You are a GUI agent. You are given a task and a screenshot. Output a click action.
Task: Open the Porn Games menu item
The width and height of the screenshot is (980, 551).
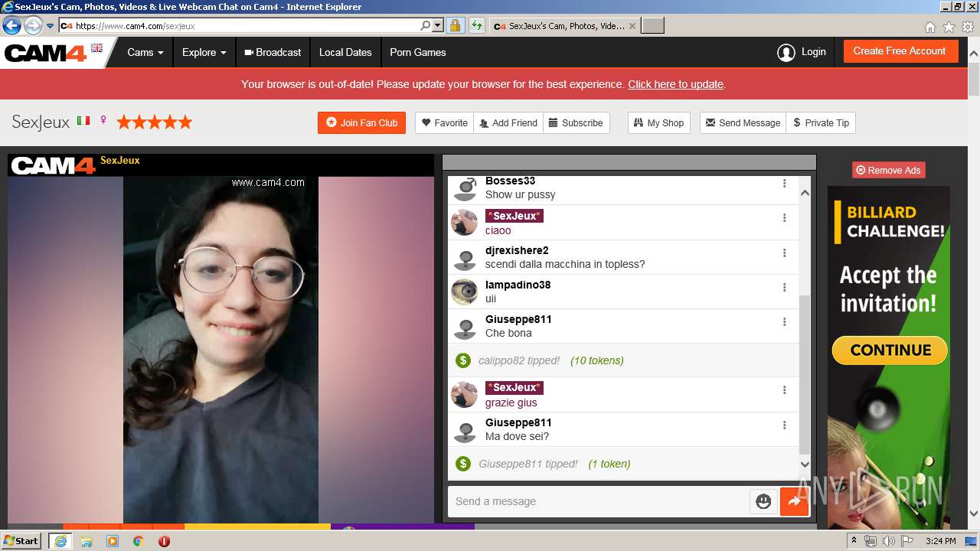tap(417, 53)
